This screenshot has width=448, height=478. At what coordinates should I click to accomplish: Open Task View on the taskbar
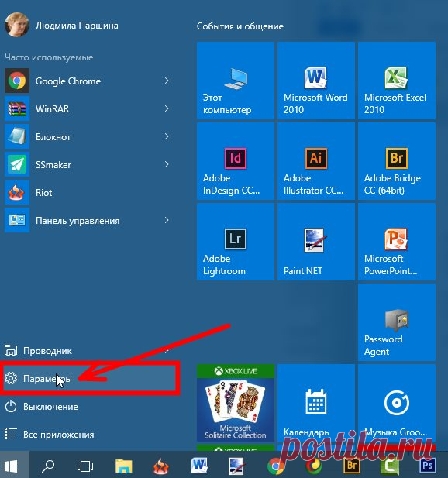(x=85, y=466)
